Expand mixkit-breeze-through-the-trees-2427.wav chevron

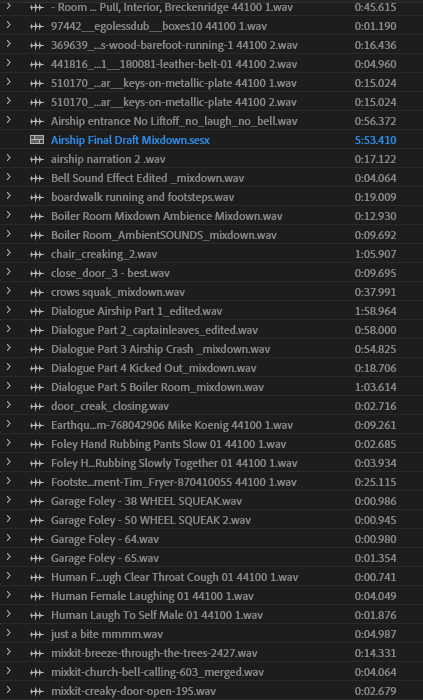(x=8, y=653)
